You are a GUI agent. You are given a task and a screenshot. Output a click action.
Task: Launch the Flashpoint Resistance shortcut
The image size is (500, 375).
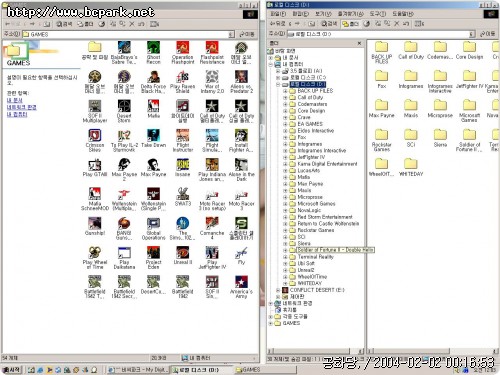click(x=212, y=52)
